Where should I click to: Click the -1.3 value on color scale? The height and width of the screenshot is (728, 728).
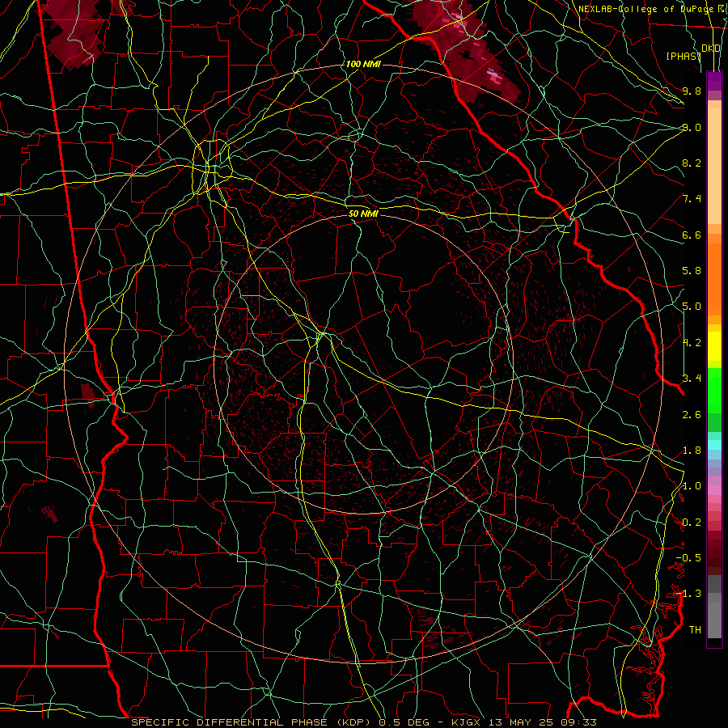(x=688, y=594)
